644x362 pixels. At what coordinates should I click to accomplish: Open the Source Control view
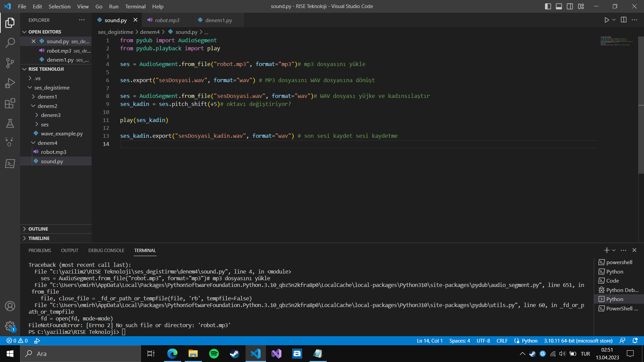pos(10,63)
